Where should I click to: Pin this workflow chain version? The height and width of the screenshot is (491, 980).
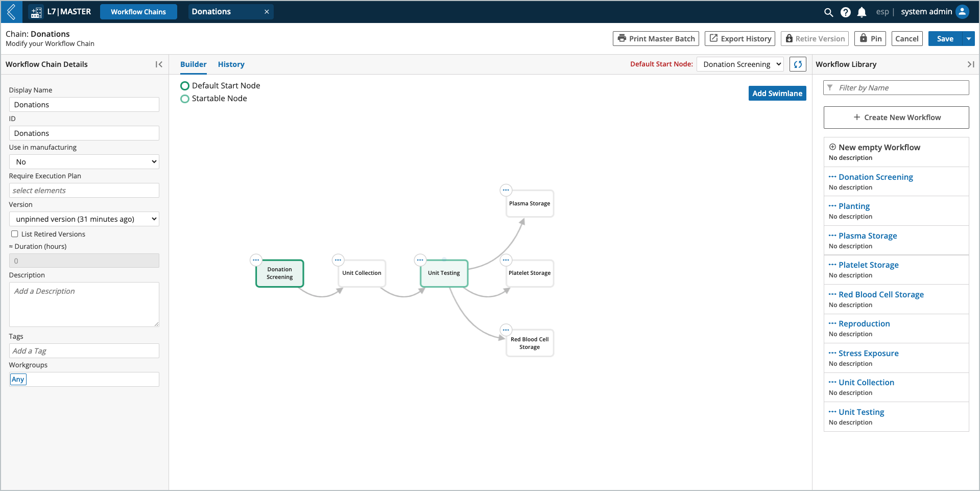[x=870, y=39]
